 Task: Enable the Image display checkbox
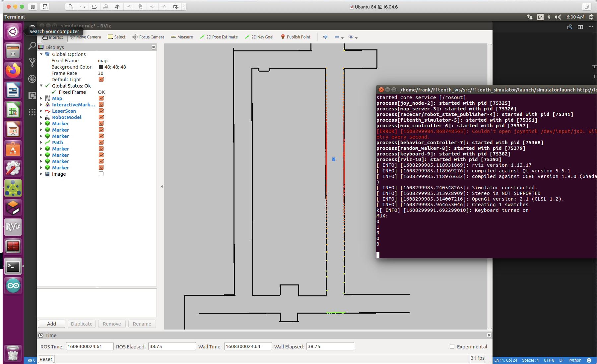[x=101, y=174]
